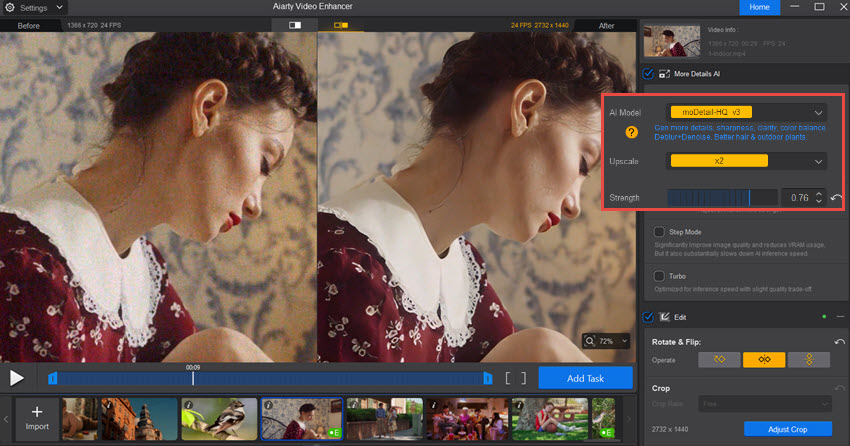Select the split-slider compare view icon
The image size is (850, 446).
(x=295, y=25)
